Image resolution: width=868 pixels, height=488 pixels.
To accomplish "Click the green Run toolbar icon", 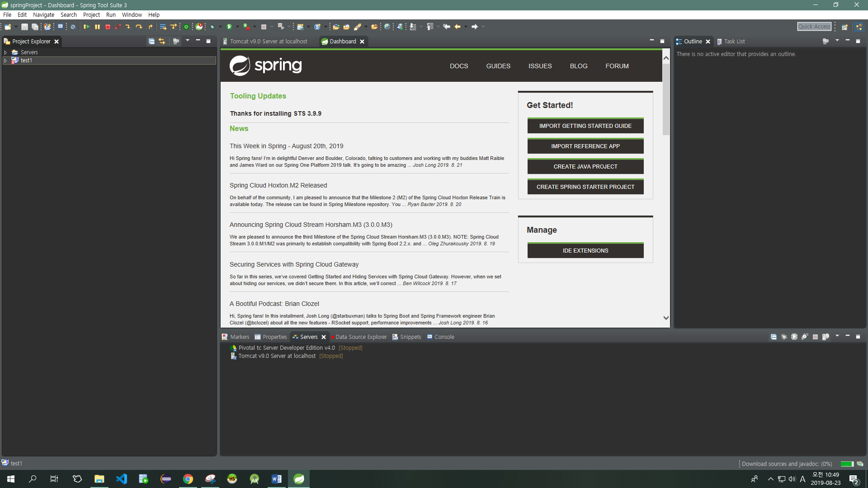I will point(229,27).
